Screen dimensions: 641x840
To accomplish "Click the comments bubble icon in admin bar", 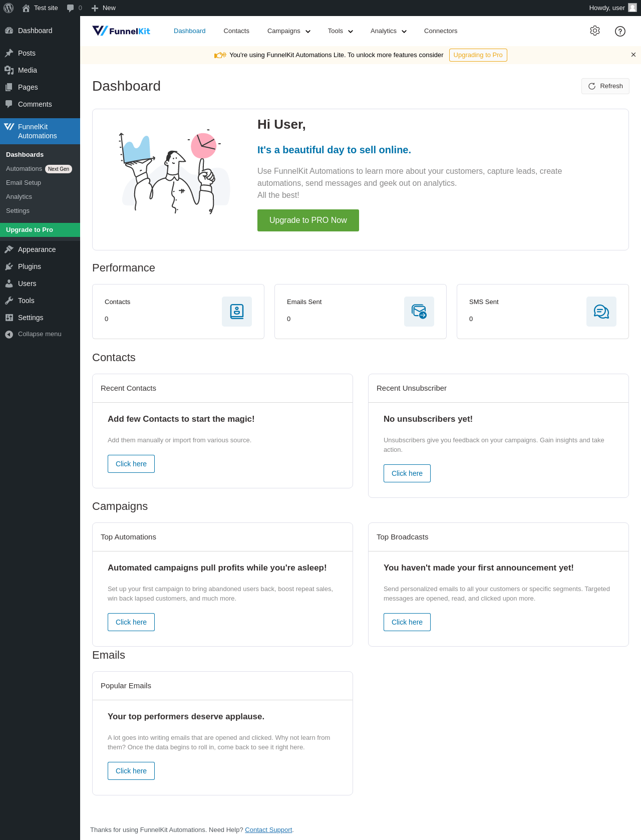I will pyautogui.click(x=70, y=8).
